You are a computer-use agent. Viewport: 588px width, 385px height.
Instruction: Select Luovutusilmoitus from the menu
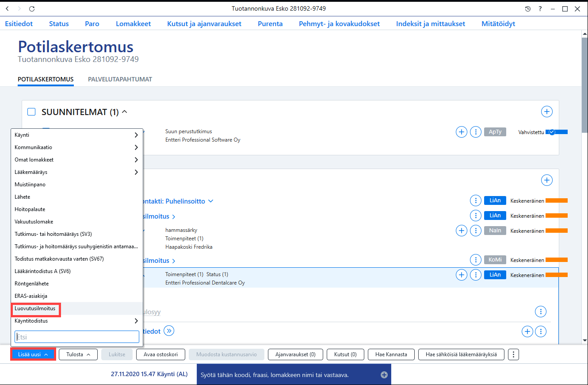35,308
